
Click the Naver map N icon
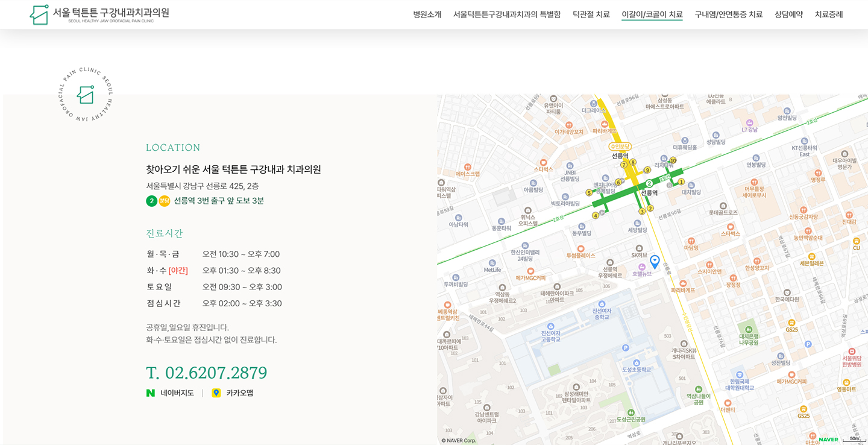[x=151, y=393]
